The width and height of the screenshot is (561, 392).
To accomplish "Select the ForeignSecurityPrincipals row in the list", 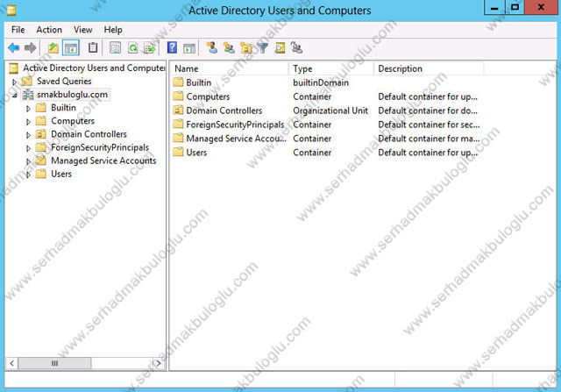I will (327, 125).
